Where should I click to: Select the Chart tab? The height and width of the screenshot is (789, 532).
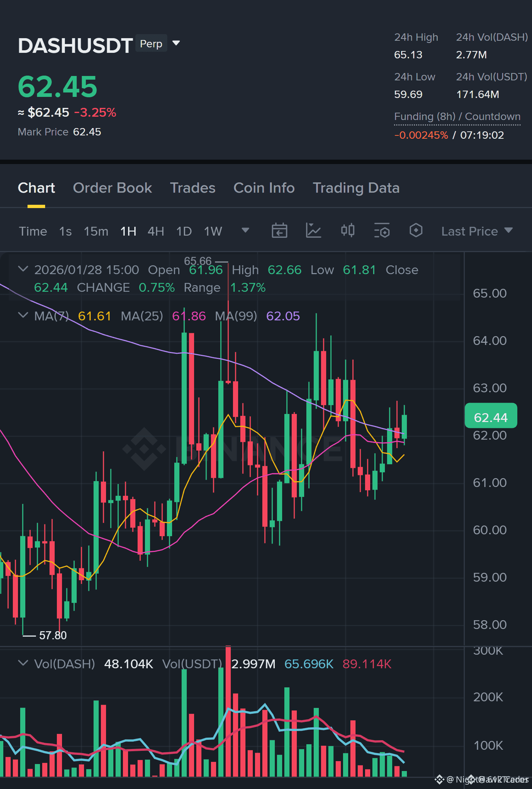tap(36, 188)
